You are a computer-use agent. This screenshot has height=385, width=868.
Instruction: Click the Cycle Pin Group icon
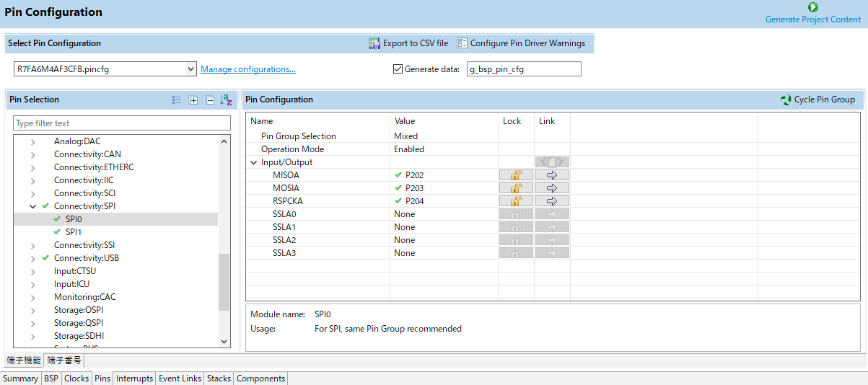[786, 99]
